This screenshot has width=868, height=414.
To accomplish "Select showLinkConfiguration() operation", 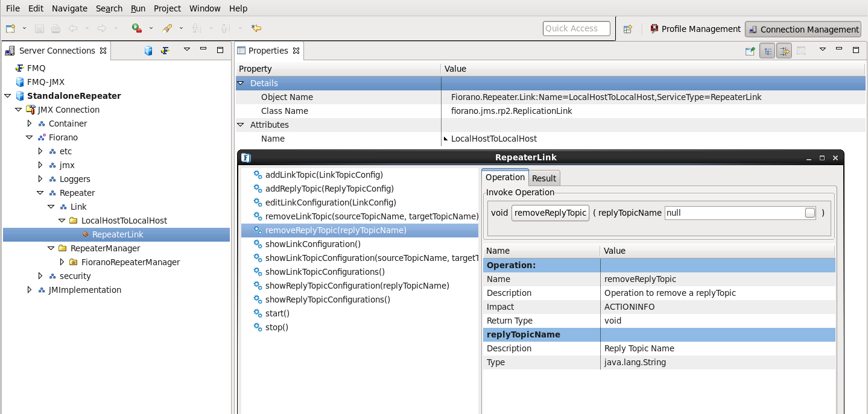I will [x=313, y=244].
